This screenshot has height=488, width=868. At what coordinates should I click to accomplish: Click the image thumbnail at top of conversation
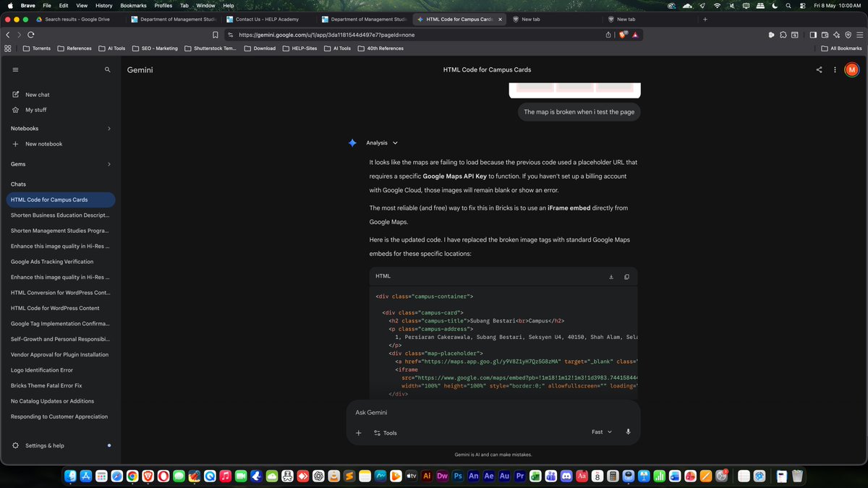pos(575,90)
